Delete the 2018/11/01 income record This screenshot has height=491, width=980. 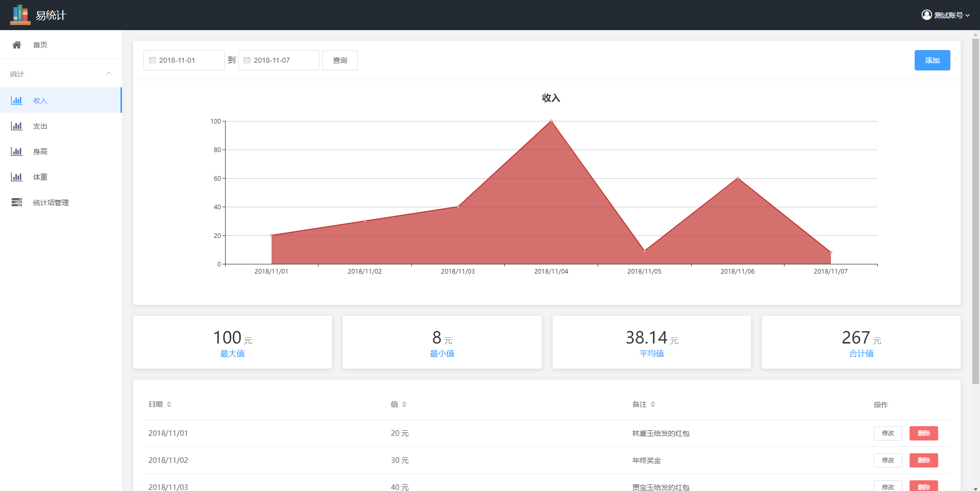tap(923, 433)
